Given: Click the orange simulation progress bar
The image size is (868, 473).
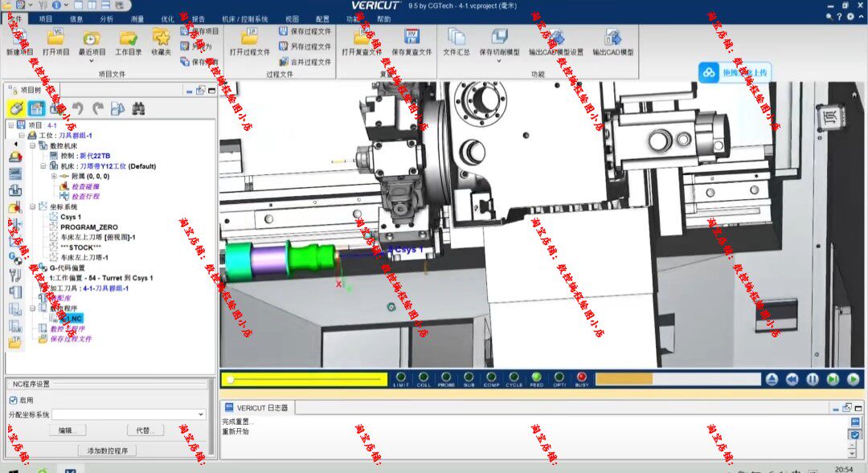Looking at the screenshot, I should 678,379.
